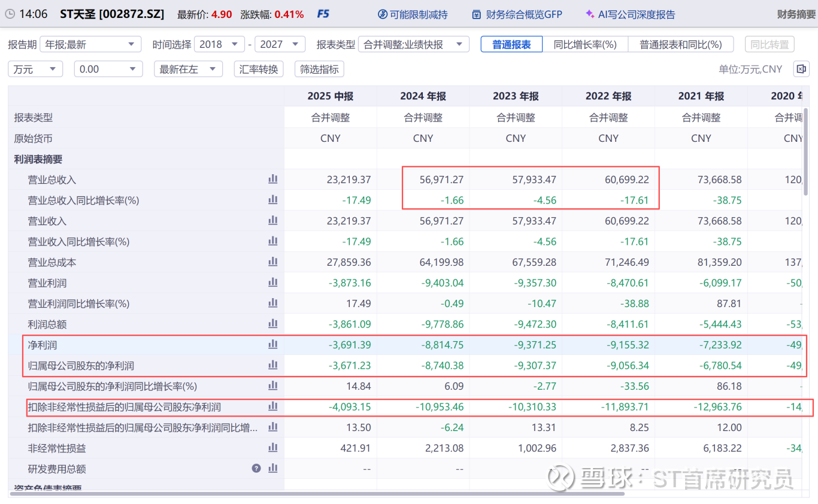Switch to 普通报表和同比(%) view
The image size is (818, 504).
(x=681, y=44)
